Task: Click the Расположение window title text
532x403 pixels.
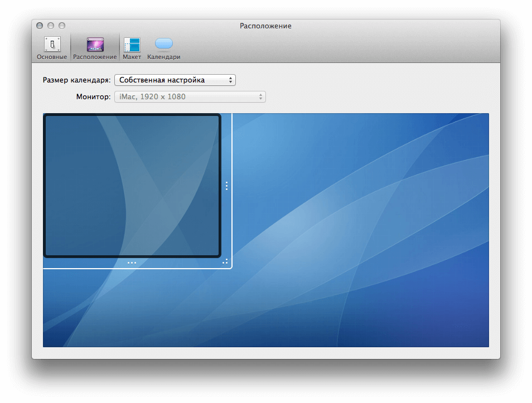Action: click(x=265, y=26)
